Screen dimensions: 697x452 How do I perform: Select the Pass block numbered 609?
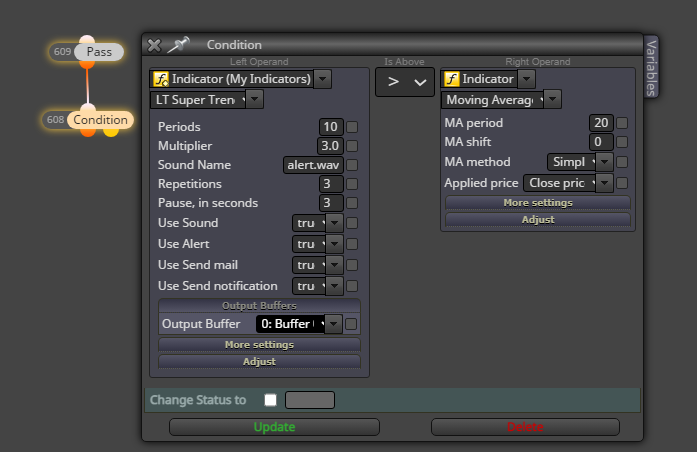click(86, 52)
